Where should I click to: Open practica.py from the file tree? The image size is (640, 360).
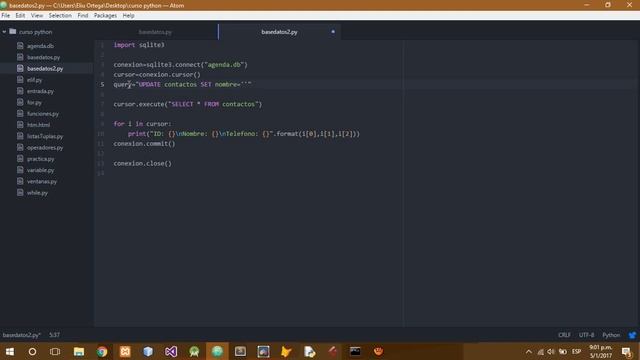click(40, 159)
